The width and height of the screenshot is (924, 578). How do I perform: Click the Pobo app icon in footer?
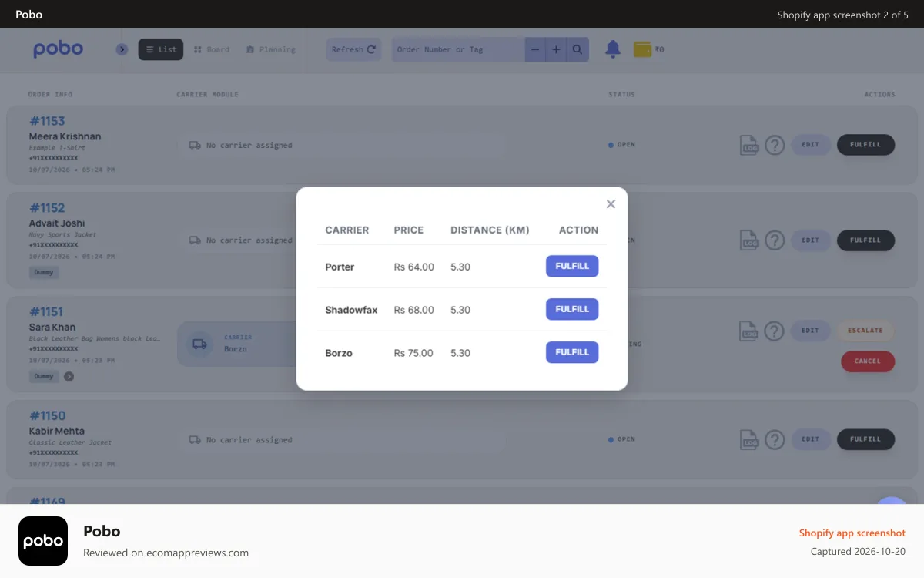point(43,541)
